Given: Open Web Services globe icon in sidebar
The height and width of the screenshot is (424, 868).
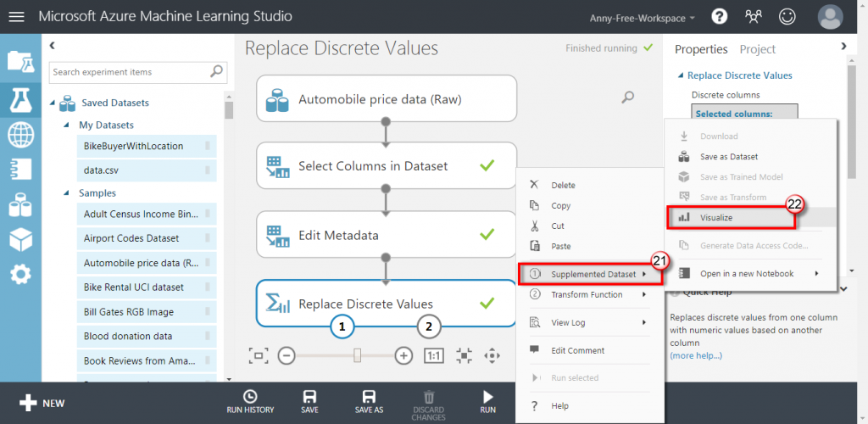Looking at the screenshot, I should point(19,136).
